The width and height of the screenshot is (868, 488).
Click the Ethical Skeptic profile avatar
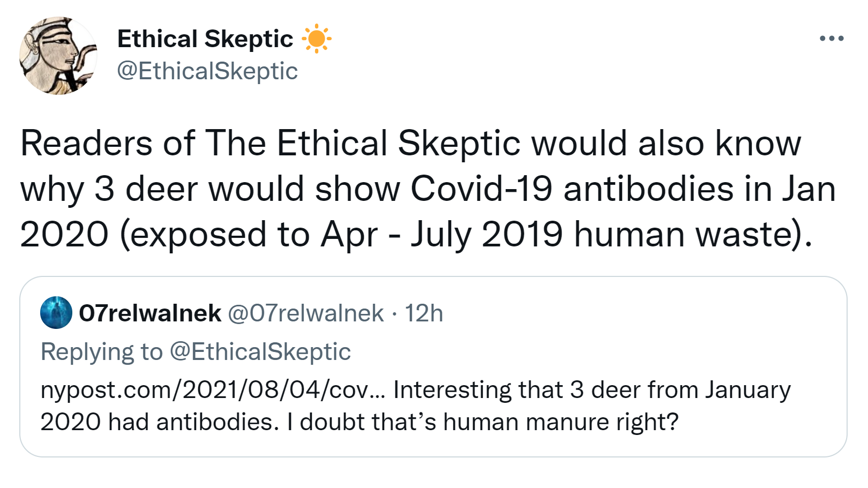58,56
